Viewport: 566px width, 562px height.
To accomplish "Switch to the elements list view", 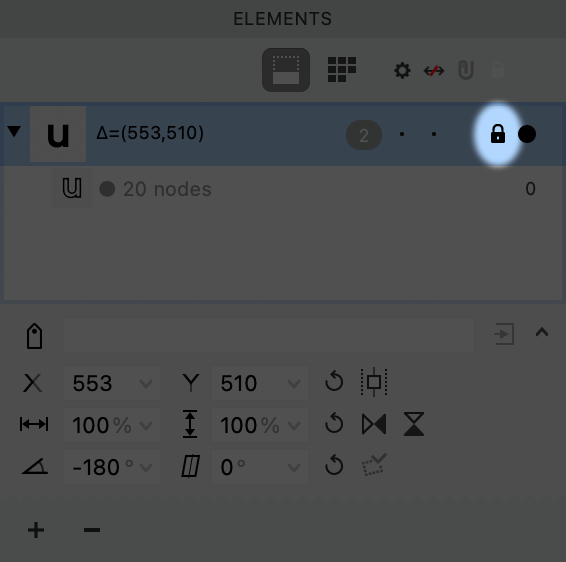I will tap(286, 70).
